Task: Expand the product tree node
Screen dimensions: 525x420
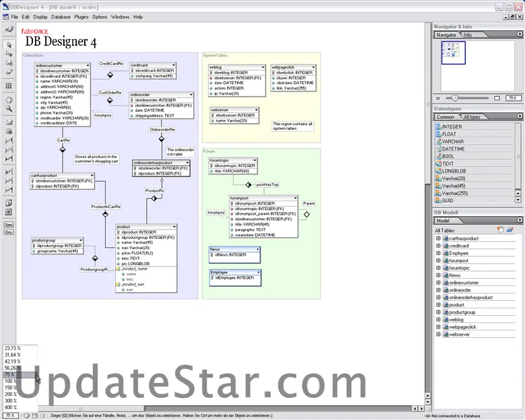Action: click(438, 305)
